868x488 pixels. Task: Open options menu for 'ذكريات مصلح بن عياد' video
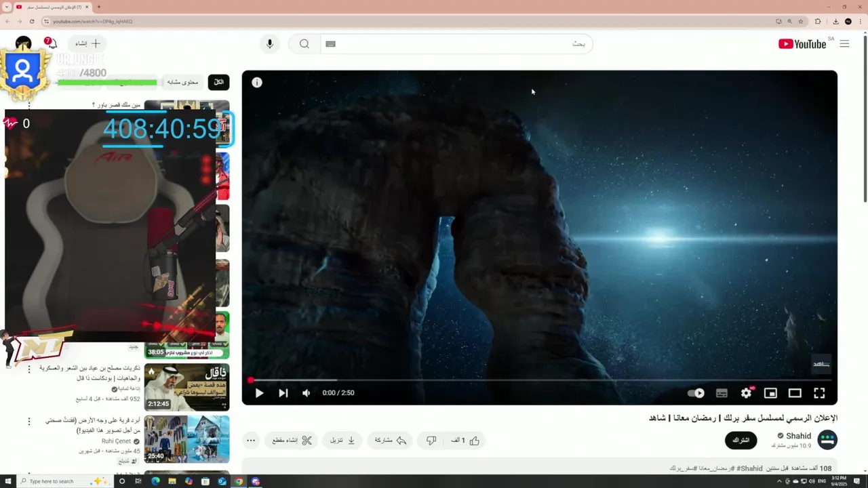tap(29, 369)
